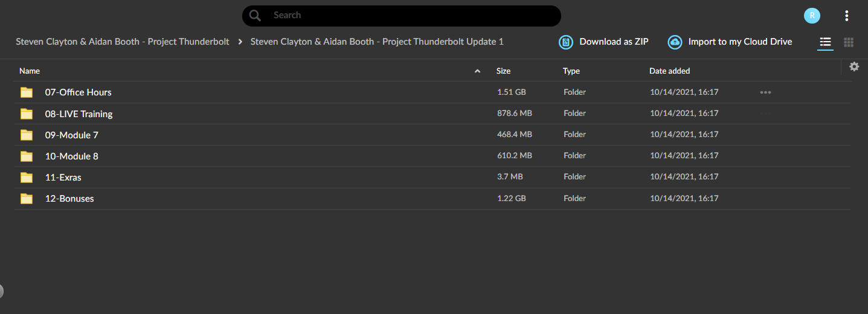Screen dimensions: 868x314
Task: Click the Import to my Cloud Drive icon
Action: coord(675,42)
